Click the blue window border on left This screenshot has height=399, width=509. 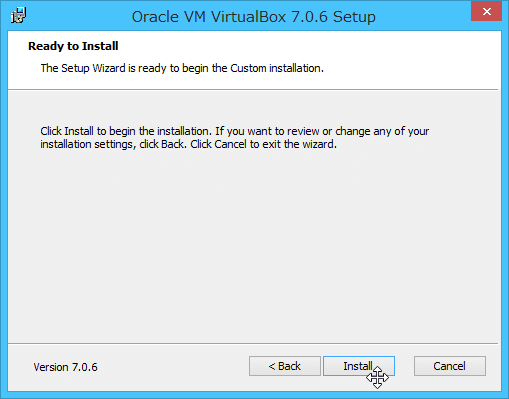pyautogui.click(x=4, y=213)
